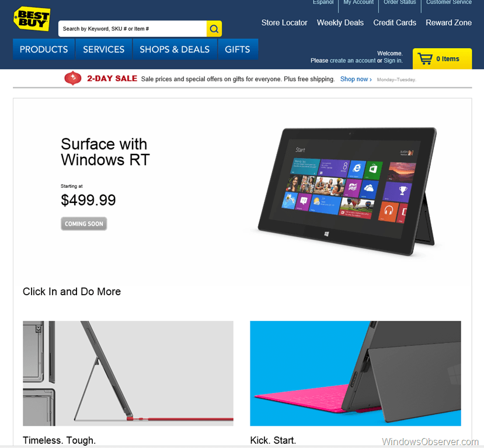Click the Sign in link
The height and width of the screenshot is (448, 484).
(x=393, y=61)
